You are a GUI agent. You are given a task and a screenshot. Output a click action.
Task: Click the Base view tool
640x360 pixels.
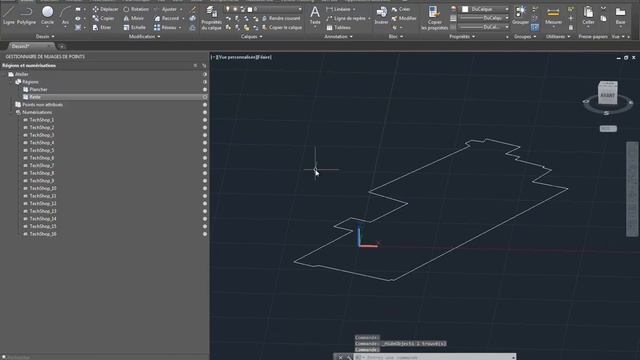(x=620, y=16)
